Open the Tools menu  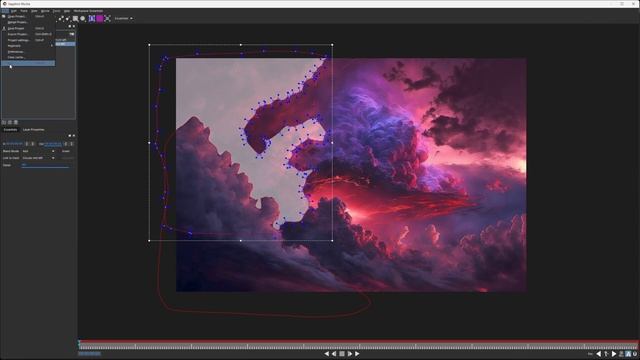pyautogui.click(x=56, y=11)
